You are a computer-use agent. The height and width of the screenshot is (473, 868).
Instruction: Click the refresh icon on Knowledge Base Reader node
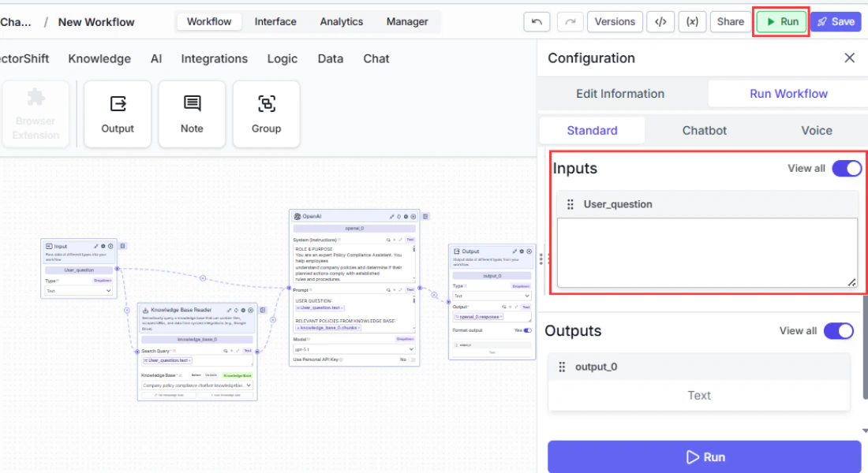coord(236,311)
